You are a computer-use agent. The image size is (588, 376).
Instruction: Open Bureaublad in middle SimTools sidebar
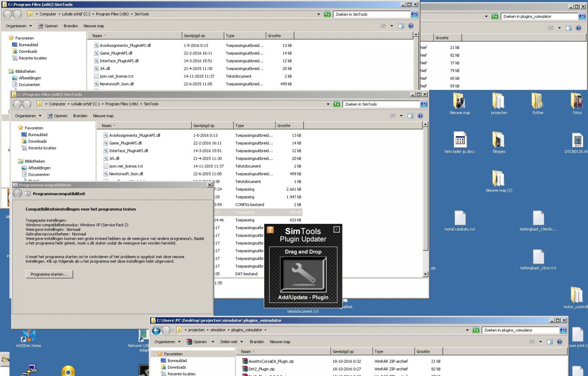pos(37,135)
